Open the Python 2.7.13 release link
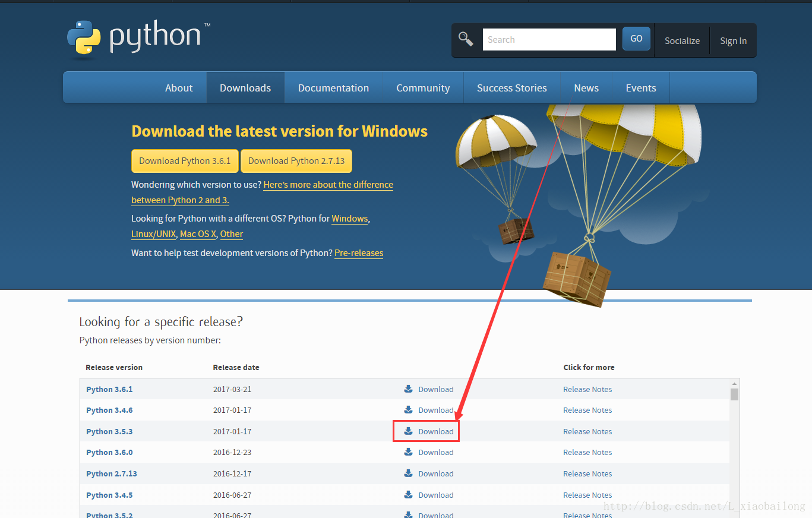The width and height of the screenshot is (812, 518). [112, 473]
